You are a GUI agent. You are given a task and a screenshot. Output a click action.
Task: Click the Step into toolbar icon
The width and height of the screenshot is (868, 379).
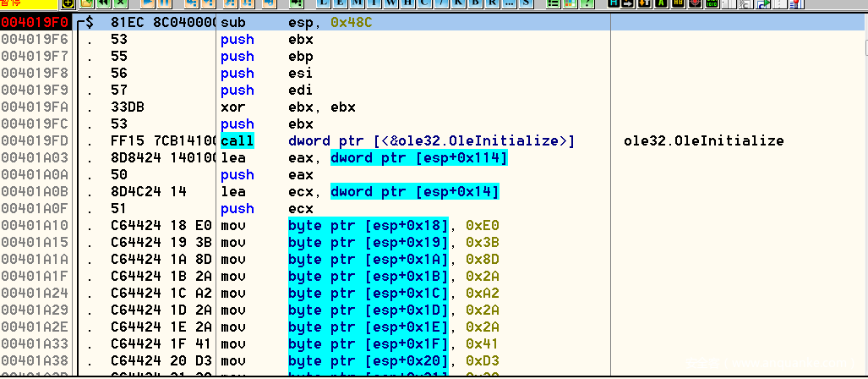190,3
